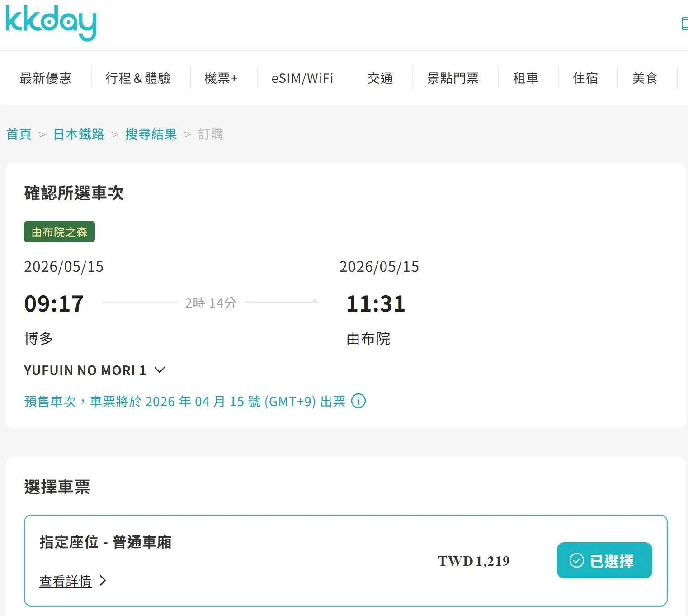Toggle the 已選擇 ticket selection button

604,560
